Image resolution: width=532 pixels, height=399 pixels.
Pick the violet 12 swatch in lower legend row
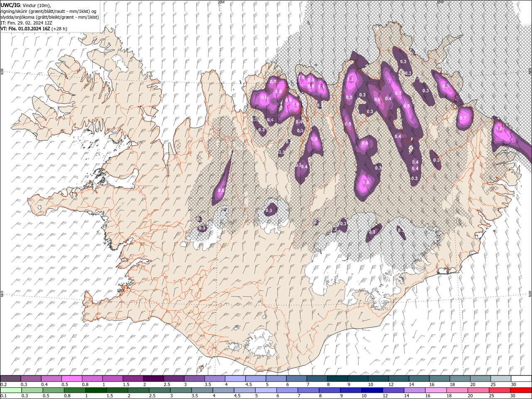[x=393, y=390]
